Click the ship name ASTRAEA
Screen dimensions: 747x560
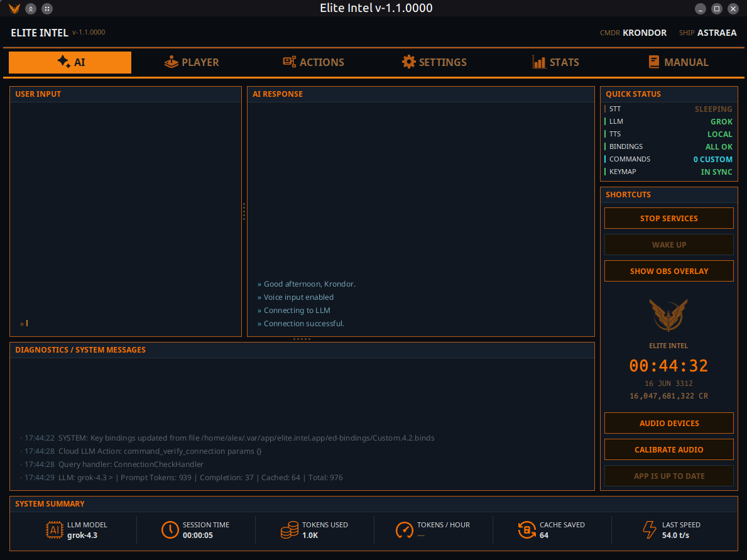click(x=716, y=33)
